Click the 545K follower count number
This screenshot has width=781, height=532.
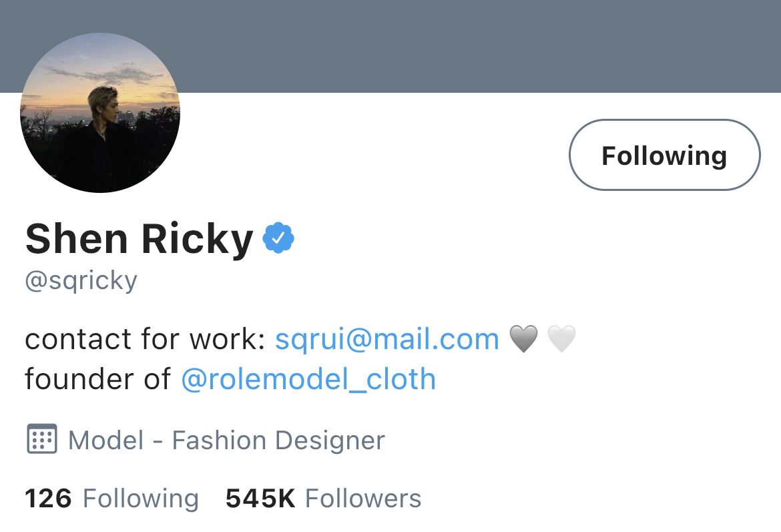click(x=260, y=498)
